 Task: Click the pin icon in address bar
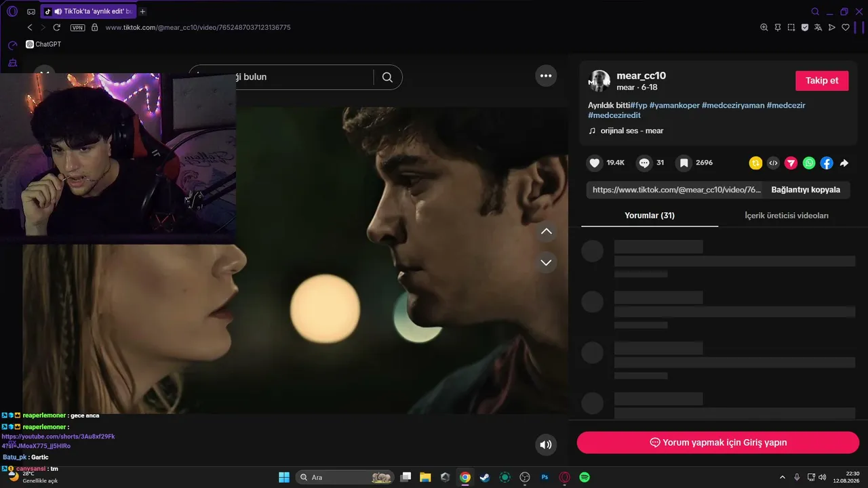(x=778, y=27)
